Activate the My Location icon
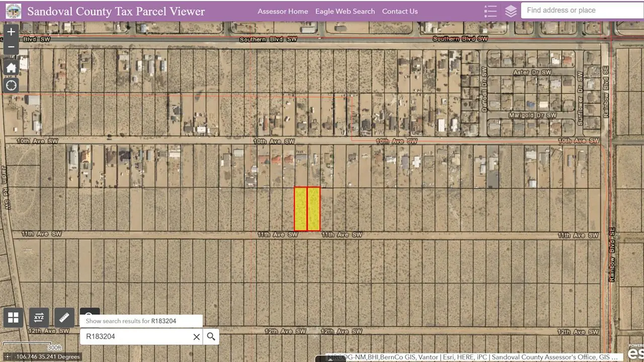Image resolution: width=644 pixels, height=362 pixels. (x=11, y=85)
